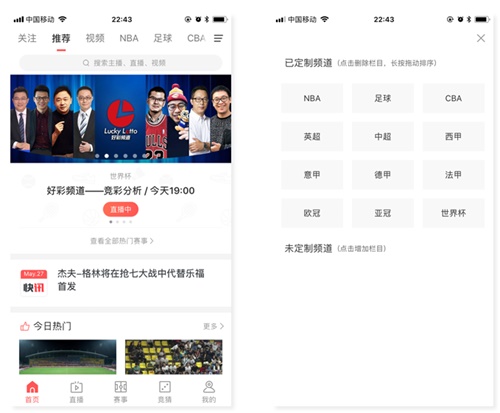Viewport: 500px width, 413px height.
Task: Open the profile (我的) icon
Action: pyautogui.click(x=209, y=387)
